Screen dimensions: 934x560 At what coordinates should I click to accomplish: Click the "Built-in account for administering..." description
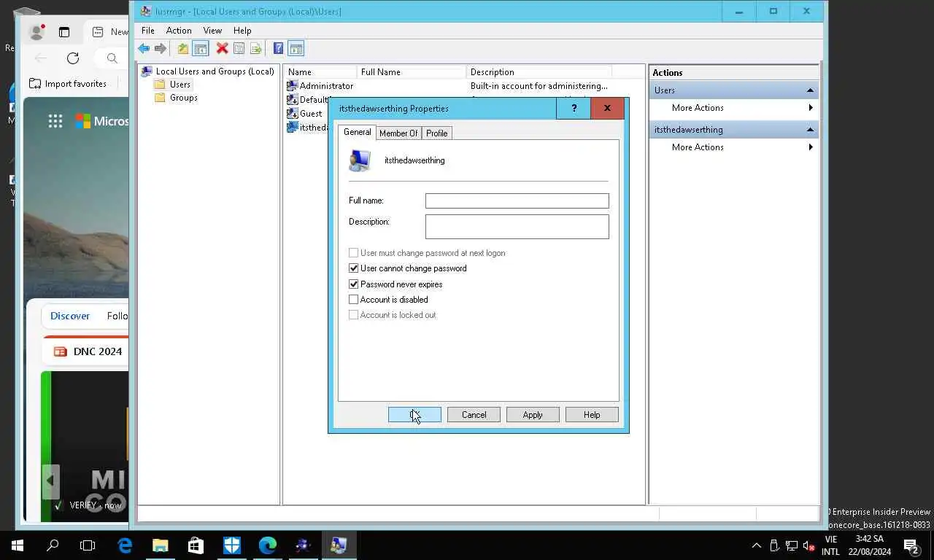click(x=539, y=86)
